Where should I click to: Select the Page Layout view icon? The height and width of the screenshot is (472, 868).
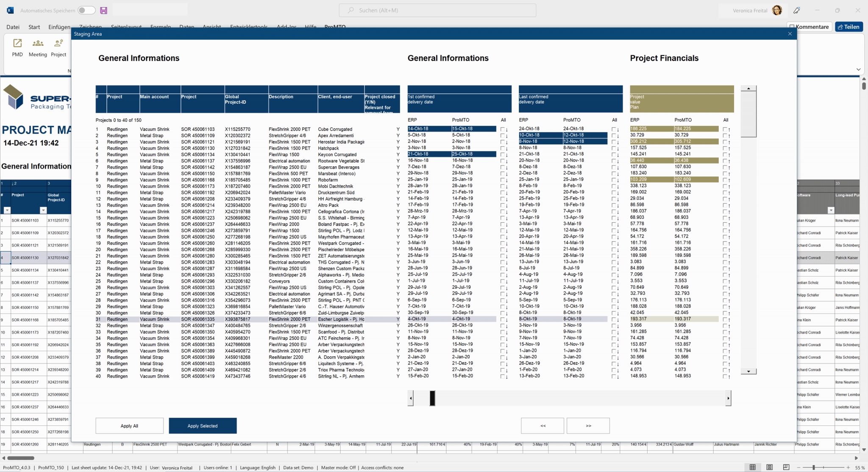click(x=770, y=467)
